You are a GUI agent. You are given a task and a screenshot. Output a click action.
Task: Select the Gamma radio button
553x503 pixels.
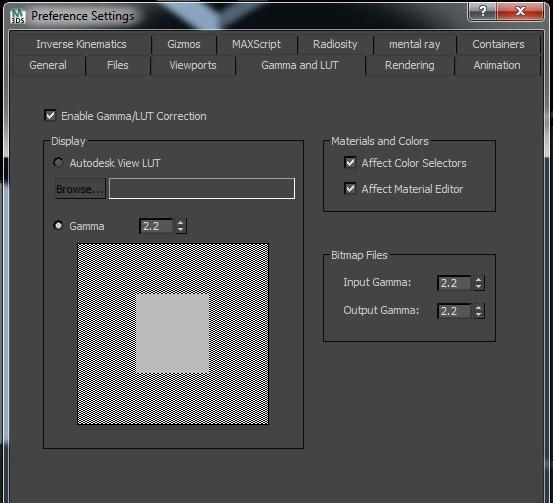pos(58,225)
